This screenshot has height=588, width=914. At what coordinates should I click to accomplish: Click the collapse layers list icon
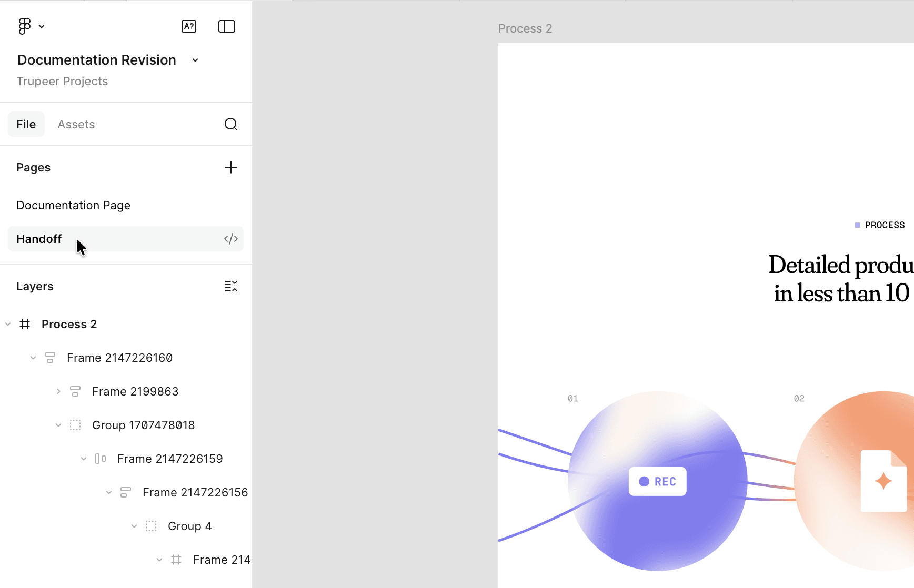230,286
